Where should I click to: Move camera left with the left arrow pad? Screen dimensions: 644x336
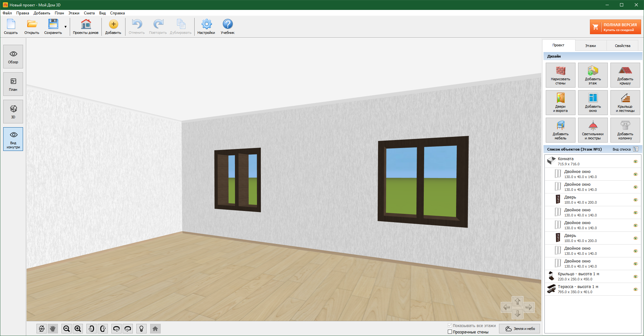pos(506,308)
